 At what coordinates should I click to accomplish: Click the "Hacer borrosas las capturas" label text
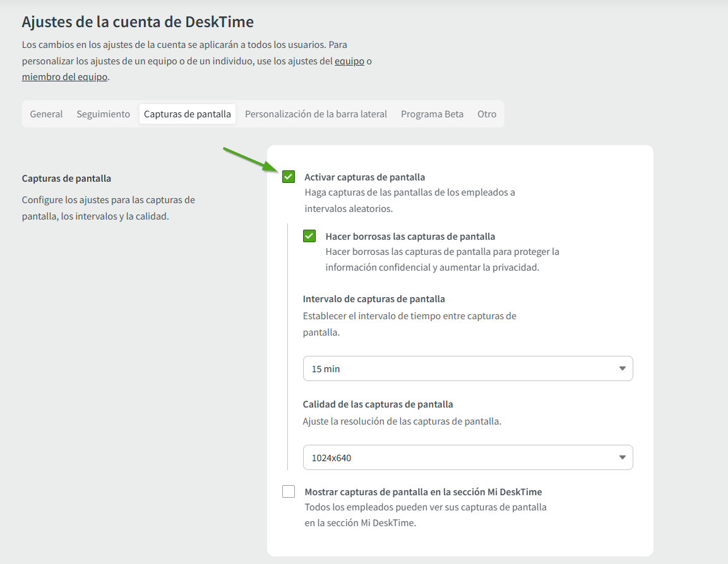pyautogui.click(x=410, y=237)
